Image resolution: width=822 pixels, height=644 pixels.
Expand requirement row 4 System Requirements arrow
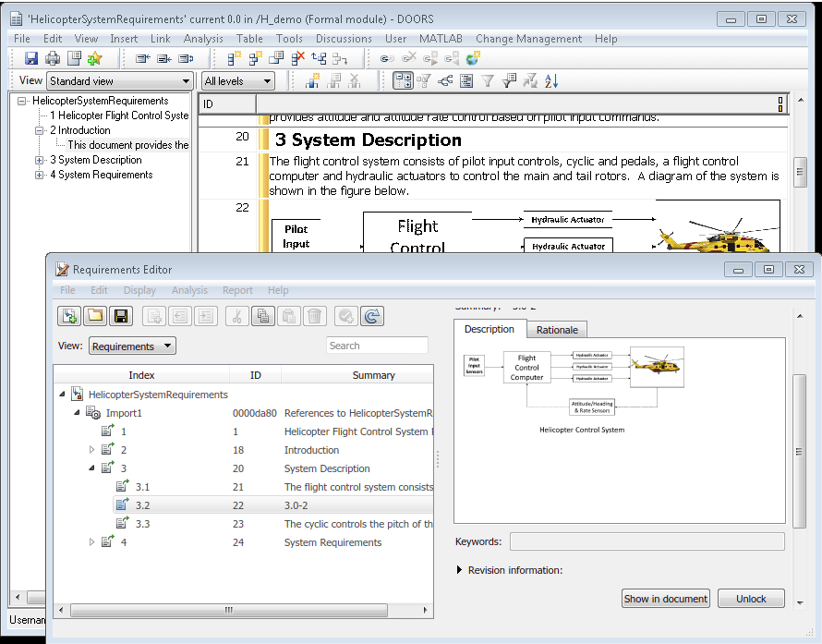tap(91, 541)
